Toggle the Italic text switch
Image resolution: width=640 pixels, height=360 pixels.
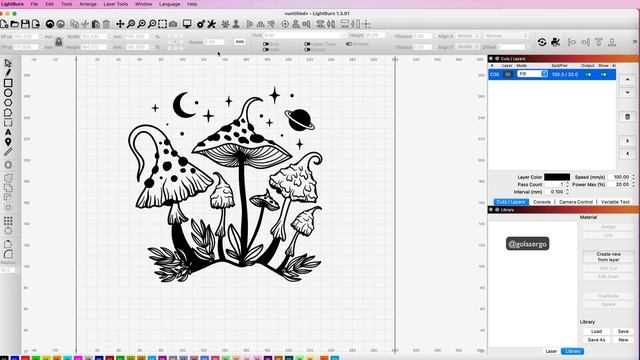tap(266, 49)
